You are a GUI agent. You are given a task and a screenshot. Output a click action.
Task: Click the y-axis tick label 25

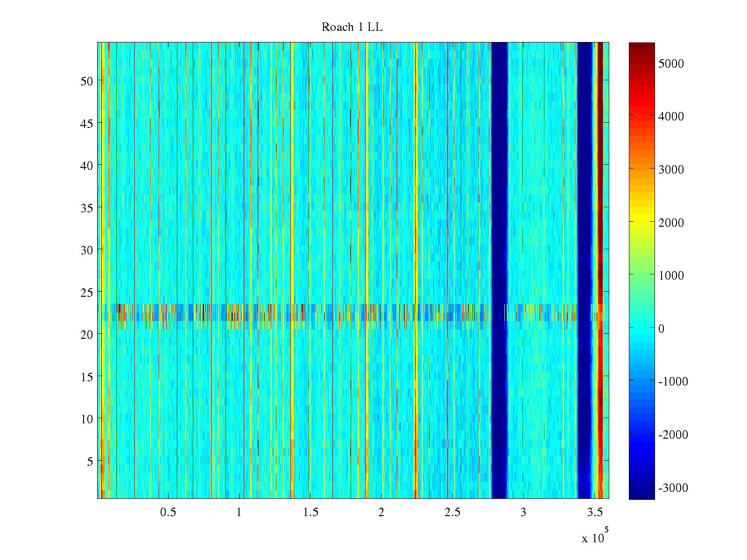tap(87, 292)
